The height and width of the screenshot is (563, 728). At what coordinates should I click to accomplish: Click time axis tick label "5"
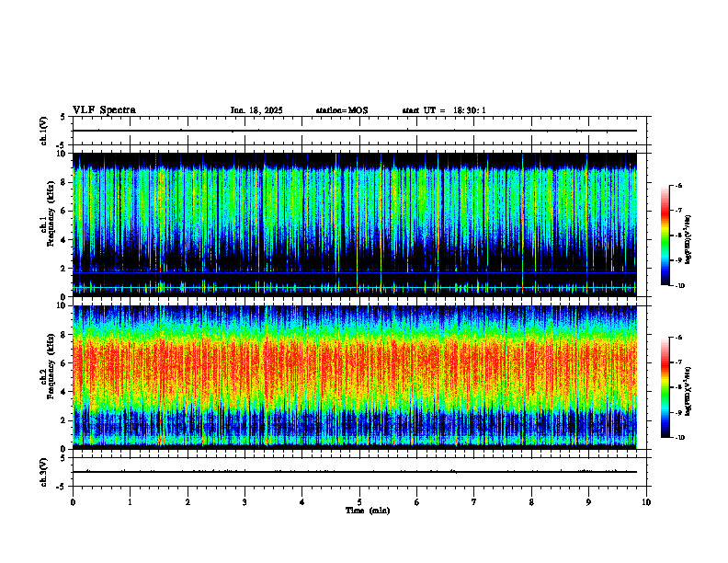(359, 502)
